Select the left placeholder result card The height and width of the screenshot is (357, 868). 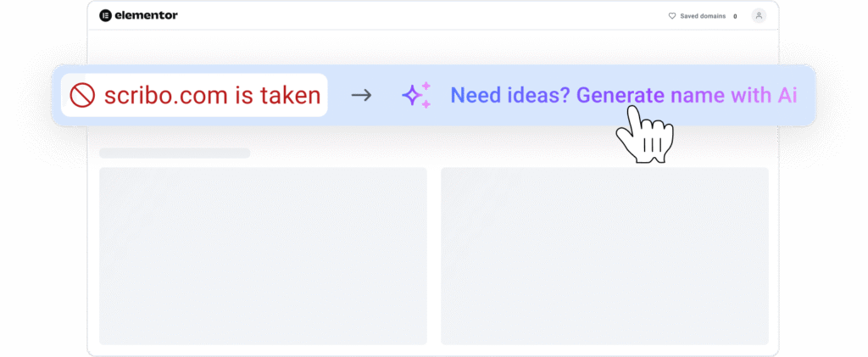[x=263, y=255]
